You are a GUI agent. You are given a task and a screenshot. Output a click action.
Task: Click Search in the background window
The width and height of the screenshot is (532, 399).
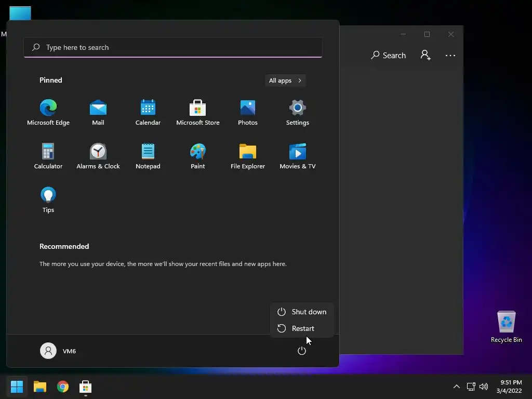(388, 55)
